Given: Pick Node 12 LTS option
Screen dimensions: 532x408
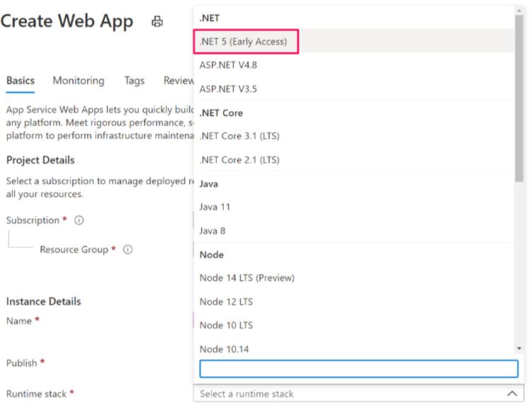Looking at the screenshot, I should [x=226, y=302].
